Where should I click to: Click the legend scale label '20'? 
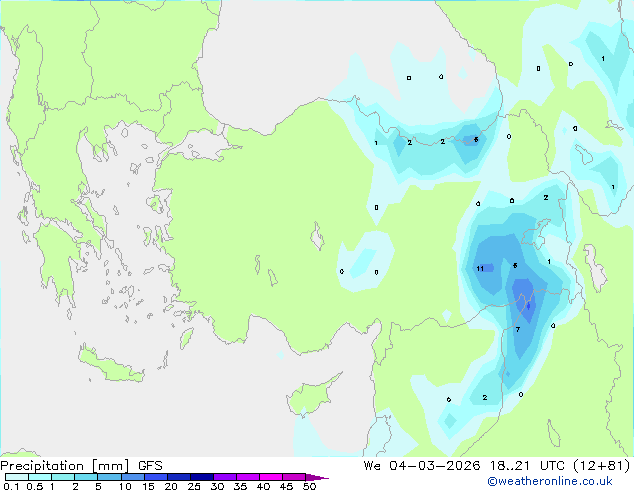[171, 486]
